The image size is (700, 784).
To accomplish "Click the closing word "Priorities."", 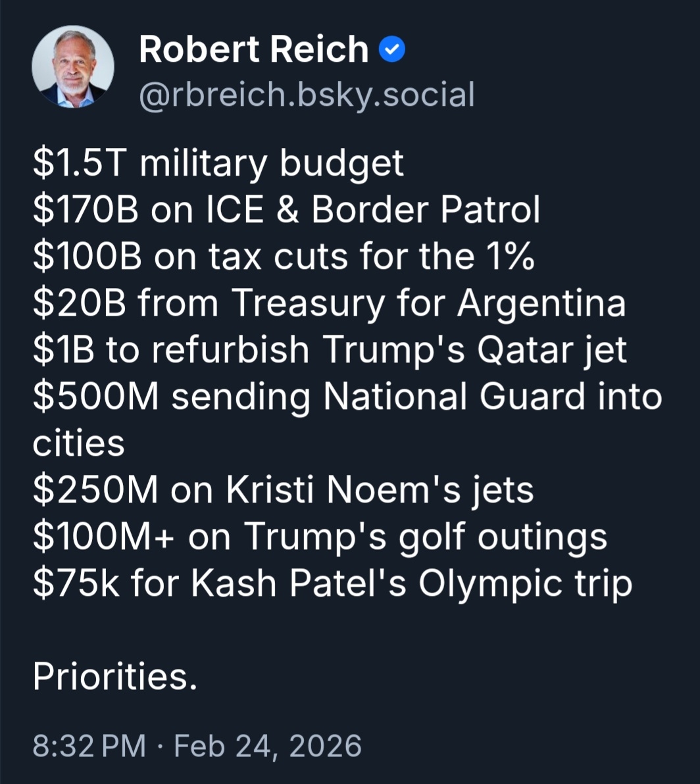I will pos(115,676).
